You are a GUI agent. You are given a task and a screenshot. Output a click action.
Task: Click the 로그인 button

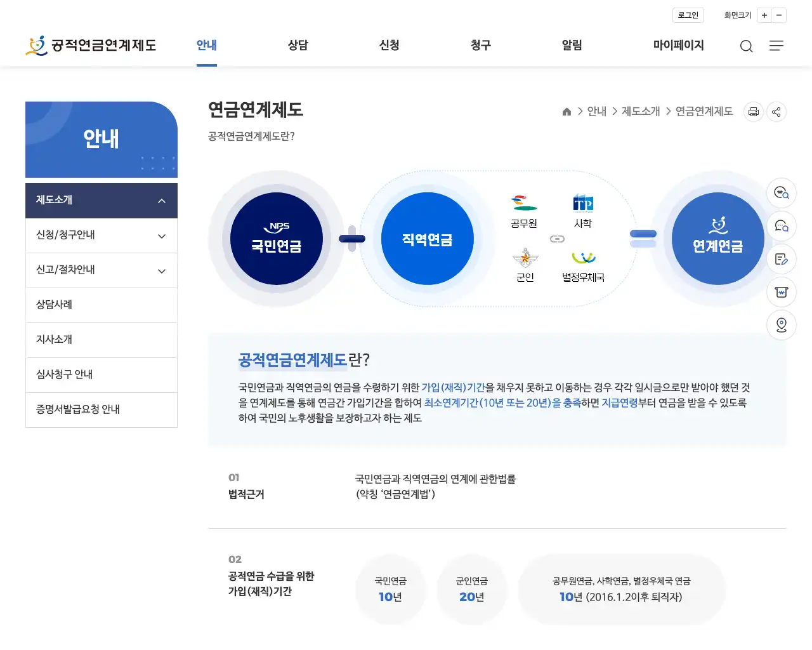688,15
